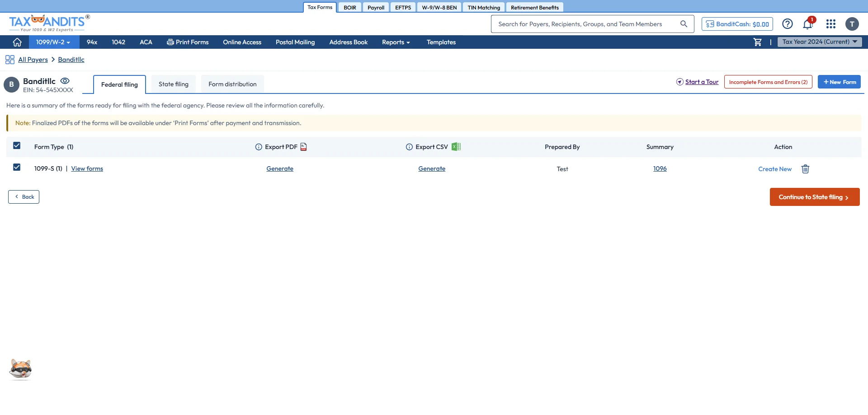This screenshot has height=415, width=868.
Task: Expand the Reports dropdown menu
Action: click(x=396, y=42)
